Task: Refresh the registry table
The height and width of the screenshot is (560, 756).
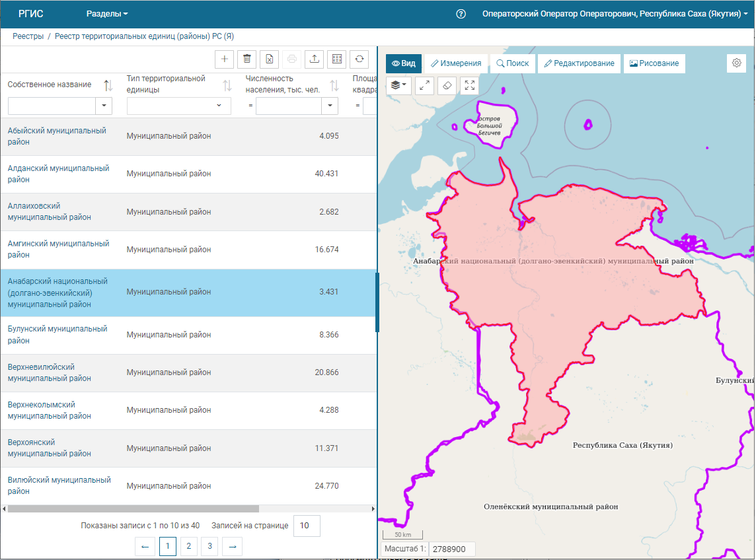Action: point(359,59)
